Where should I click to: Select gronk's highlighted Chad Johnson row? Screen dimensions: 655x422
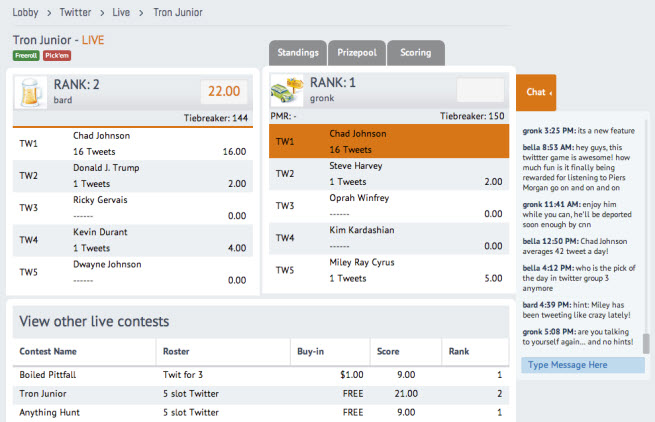click(389, 141)
